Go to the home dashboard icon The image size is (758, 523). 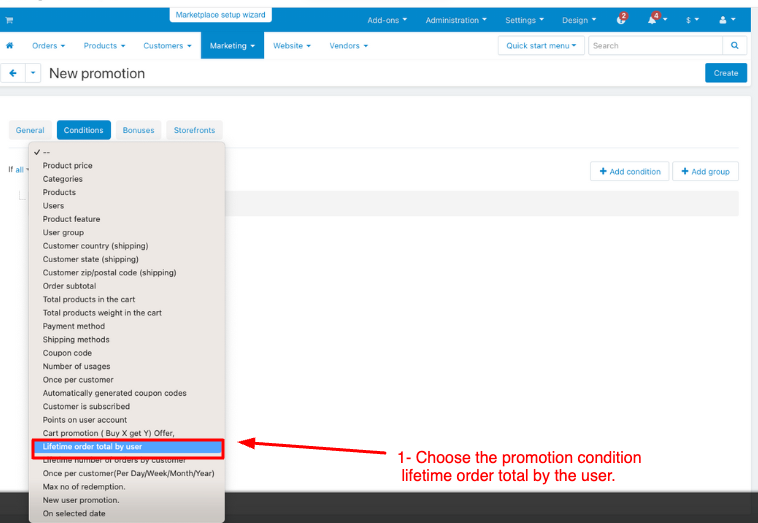pyautogui.click(x=10, y=46)
